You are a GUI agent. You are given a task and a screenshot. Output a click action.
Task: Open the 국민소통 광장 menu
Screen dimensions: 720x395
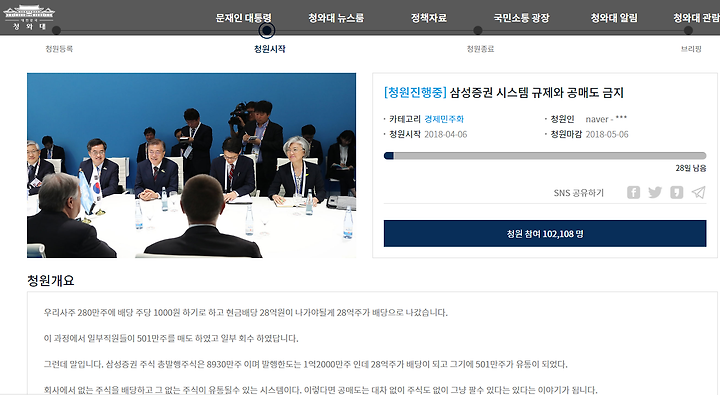tap(521, 18)
